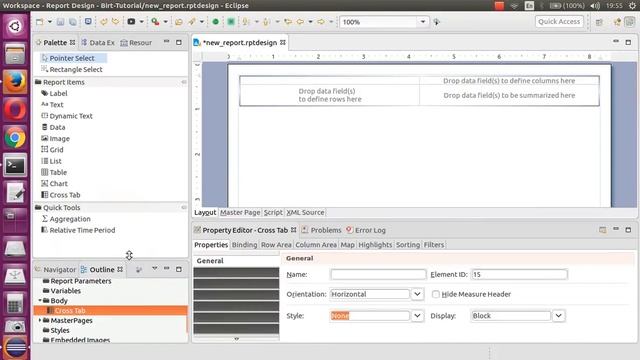
Task: Select the Grid palette item
Action: 52,150
